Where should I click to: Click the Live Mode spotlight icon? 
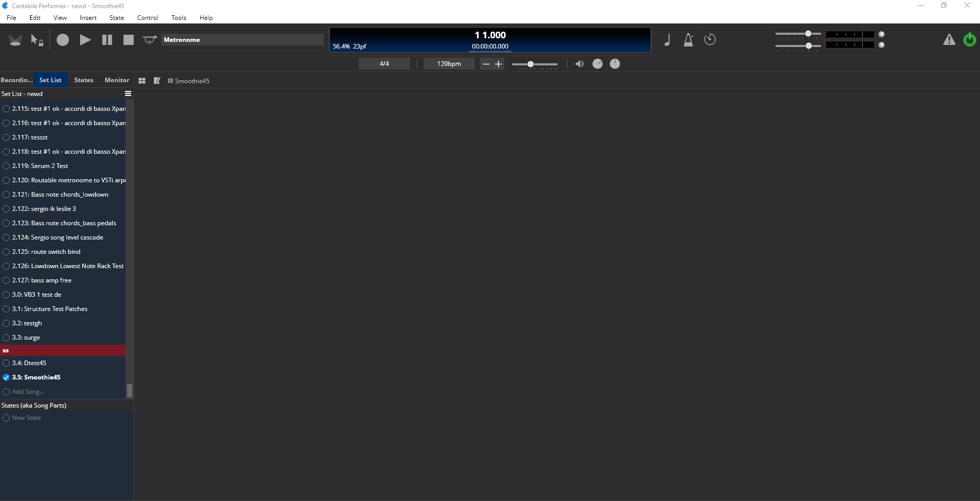pos(15,40)
